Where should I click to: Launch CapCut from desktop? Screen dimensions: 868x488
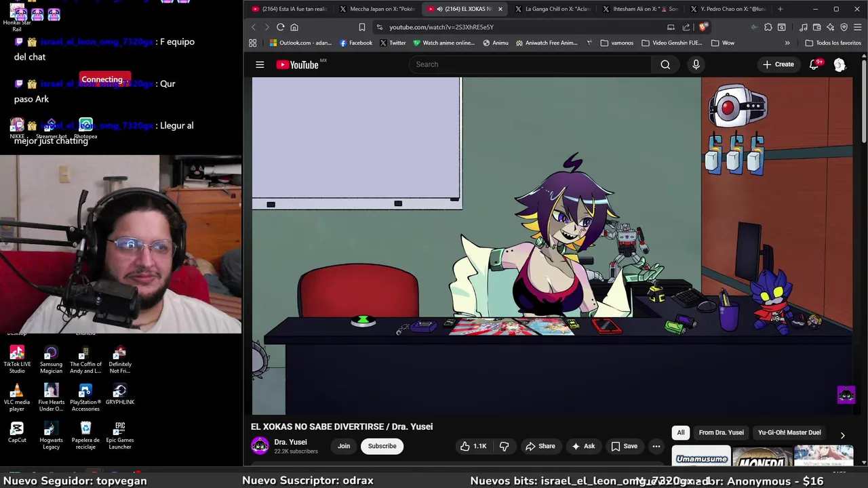click(x=17, y=432)
